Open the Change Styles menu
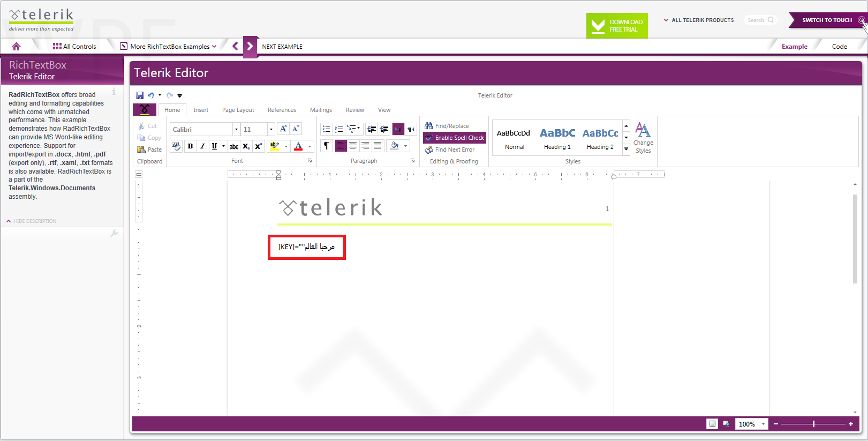 point(643,138)
